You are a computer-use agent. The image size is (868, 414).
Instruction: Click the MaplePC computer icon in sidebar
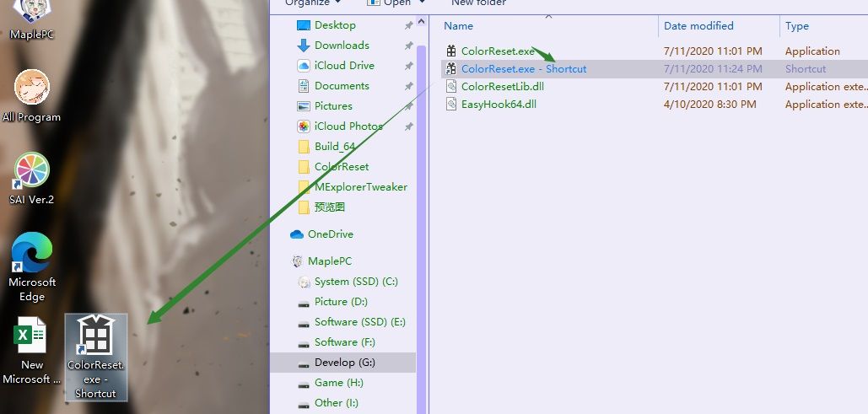(x=297, y=261)
